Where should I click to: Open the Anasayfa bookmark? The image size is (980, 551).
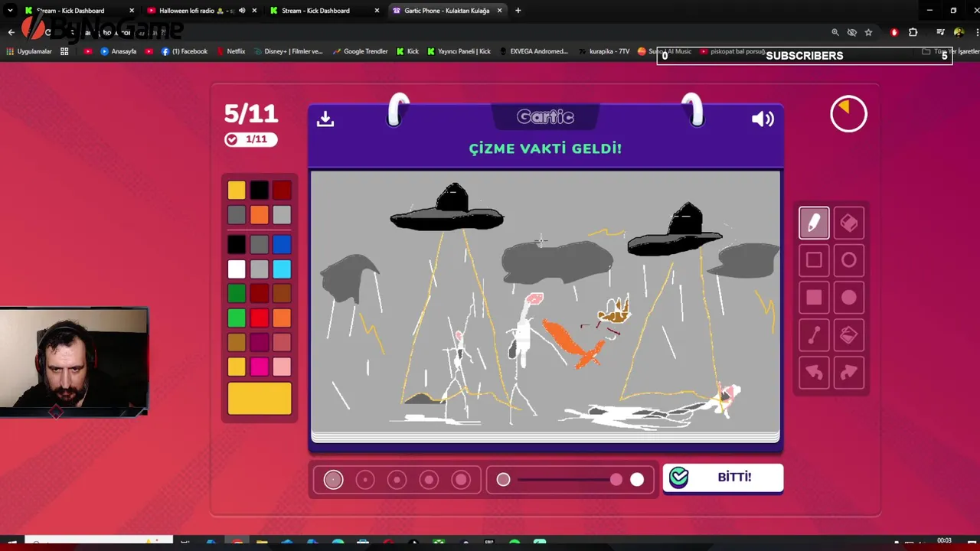coord(118,51)
